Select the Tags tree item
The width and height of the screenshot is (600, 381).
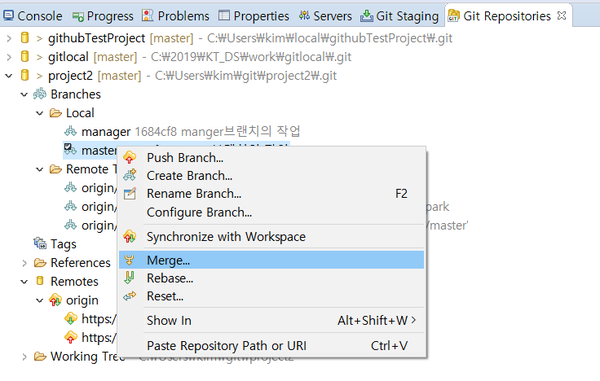click(64, 244)
